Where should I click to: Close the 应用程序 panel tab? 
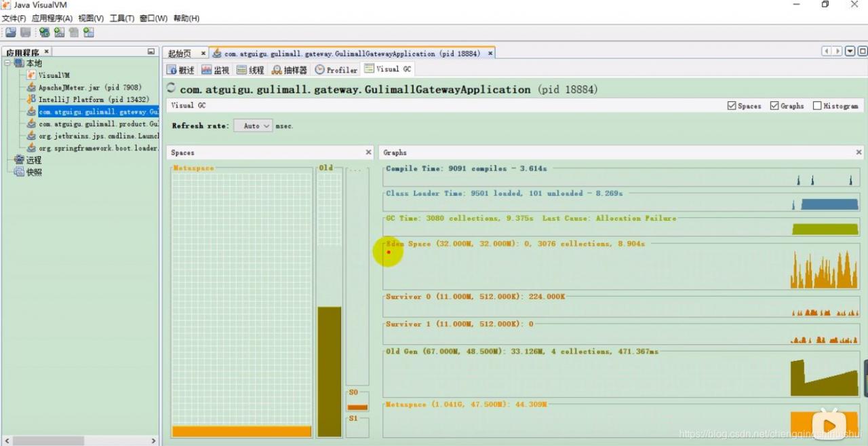click(47, 52)
